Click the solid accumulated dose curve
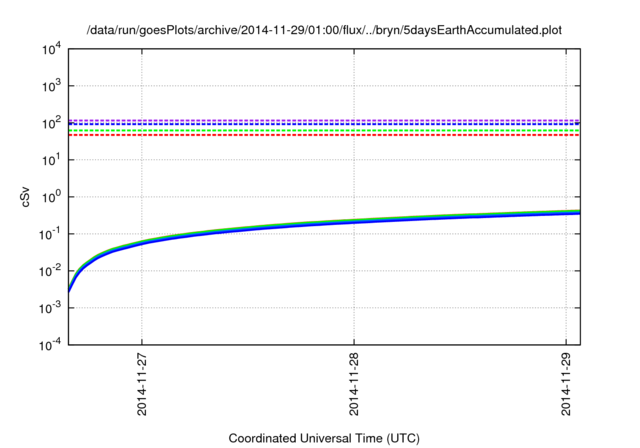Screen dimensions: 640x448 click(x=324, y=224)
